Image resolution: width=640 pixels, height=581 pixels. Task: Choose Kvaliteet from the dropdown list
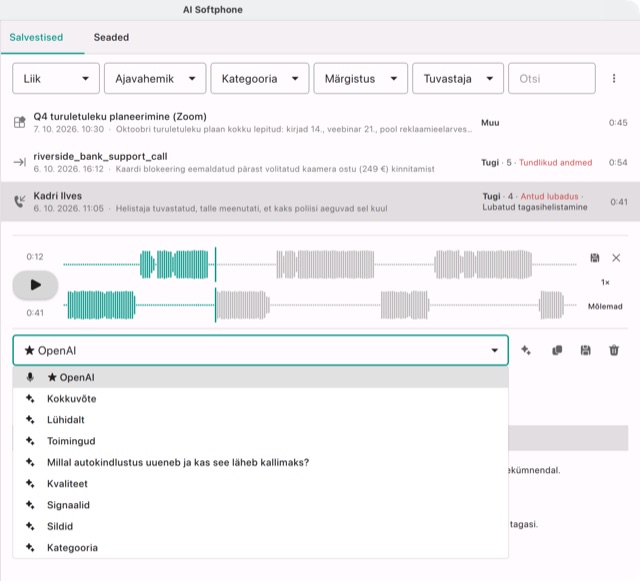(260, 483)
